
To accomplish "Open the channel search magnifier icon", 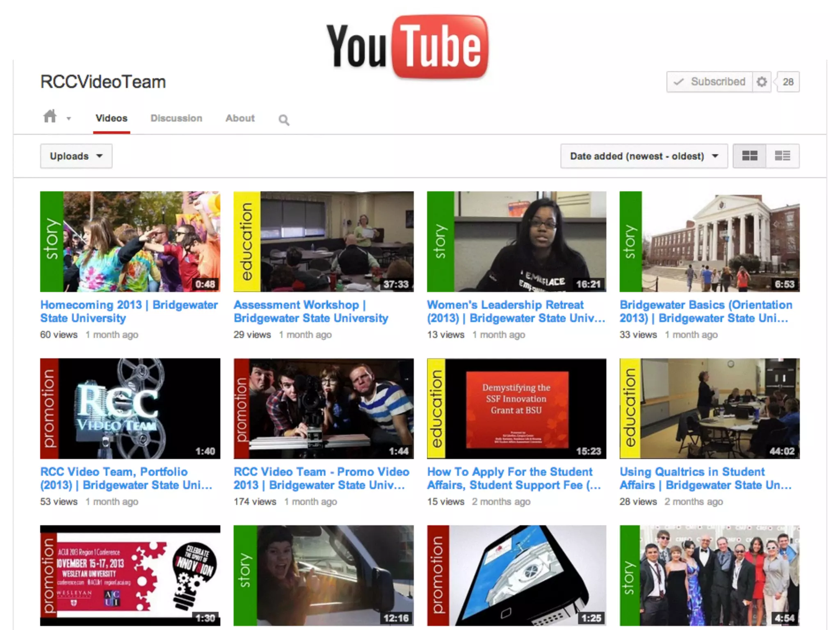I will click(x=283, y=120).
